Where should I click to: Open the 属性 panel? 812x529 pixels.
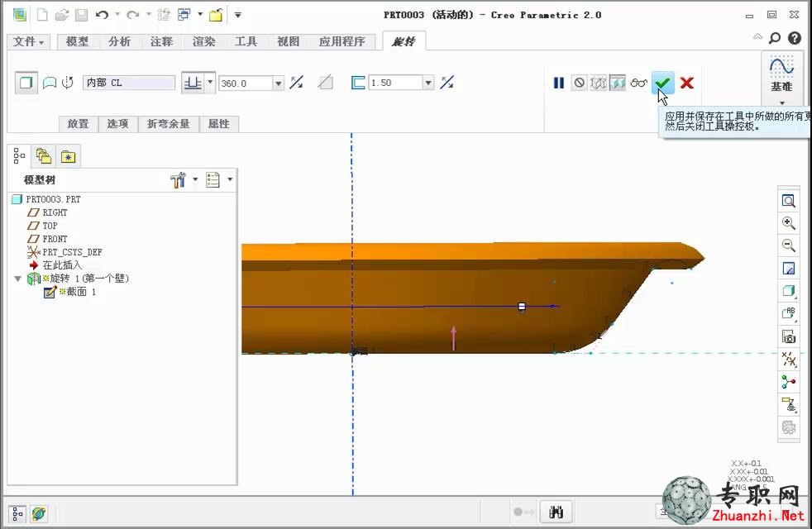[x=218, y=124]
